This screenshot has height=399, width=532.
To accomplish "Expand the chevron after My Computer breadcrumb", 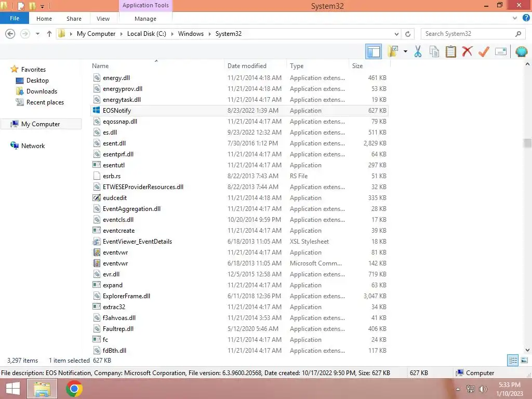I will (x=121, y=34).
